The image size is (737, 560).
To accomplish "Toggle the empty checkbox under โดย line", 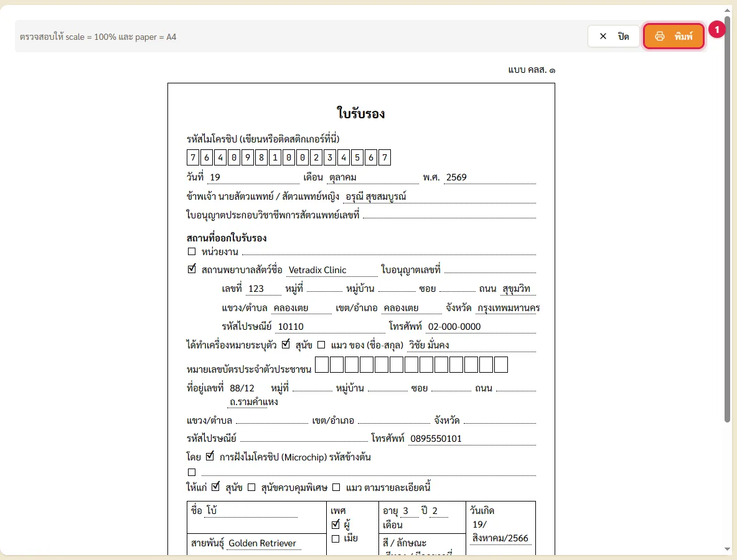I will coord(192,472).
